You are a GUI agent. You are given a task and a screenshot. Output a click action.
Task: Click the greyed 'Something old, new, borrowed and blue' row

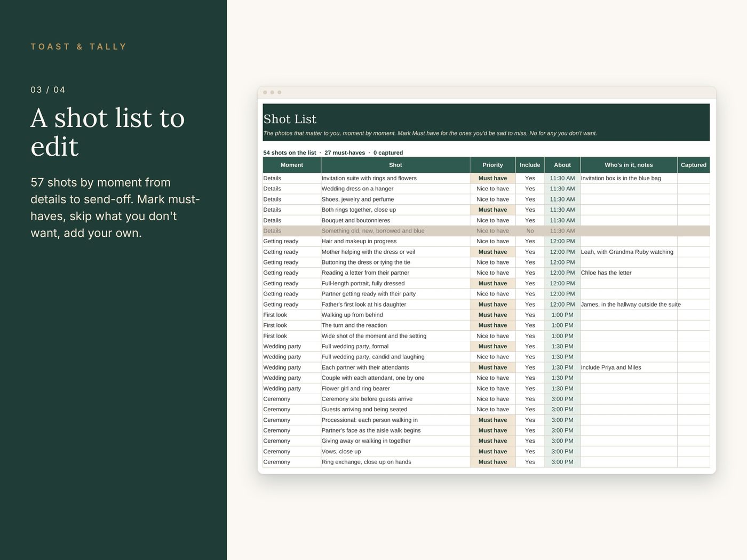point(486,231)
